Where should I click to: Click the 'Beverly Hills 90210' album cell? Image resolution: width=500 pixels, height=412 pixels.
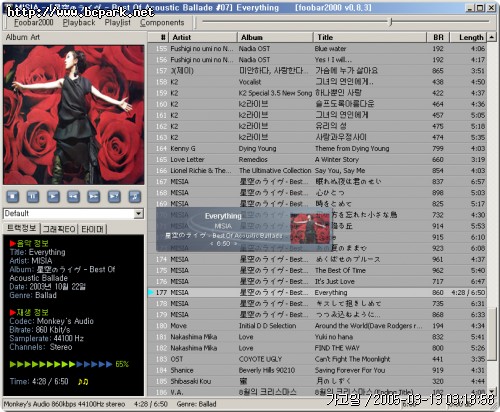[267, 370]
